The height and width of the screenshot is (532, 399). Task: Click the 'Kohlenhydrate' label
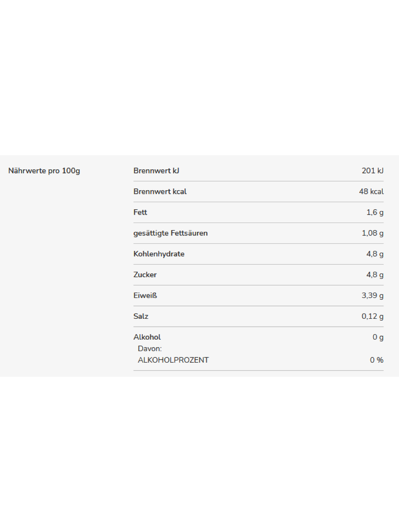(x=159, y=254)
